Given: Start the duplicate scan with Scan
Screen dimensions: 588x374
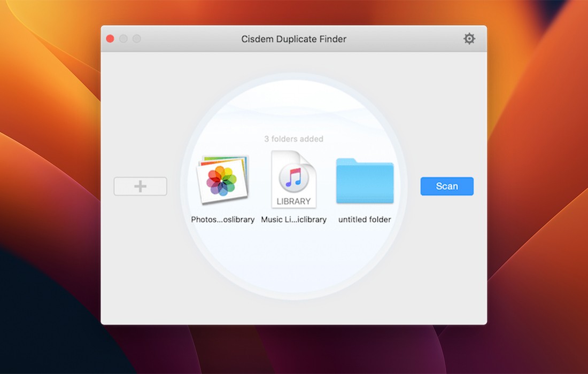Looking at the screenshot, I should (x=447, y=186).
